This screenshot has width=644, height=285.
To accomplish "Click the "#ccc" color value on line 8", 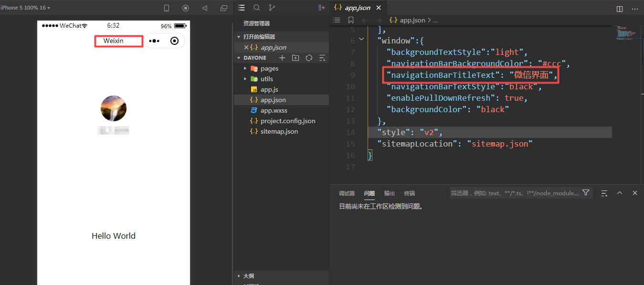I will [x=551, y=63].
